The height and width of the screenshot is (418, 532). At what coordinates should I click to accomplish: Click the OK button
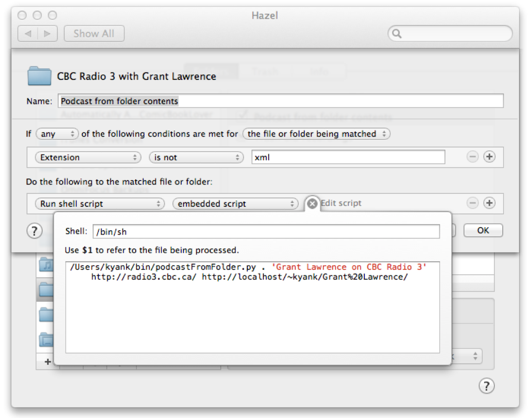[483, 230]
